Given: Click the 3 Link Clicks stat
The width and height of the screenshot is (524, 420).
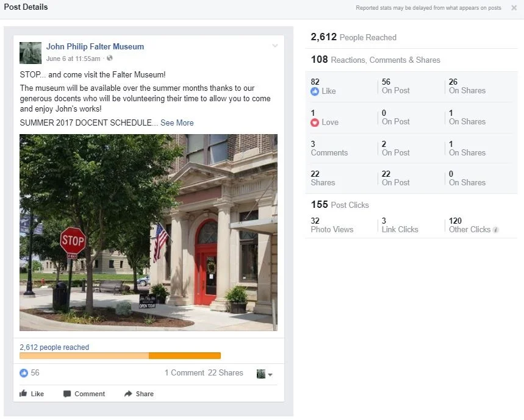Looking at the screenshot, I should click(400, 225).
